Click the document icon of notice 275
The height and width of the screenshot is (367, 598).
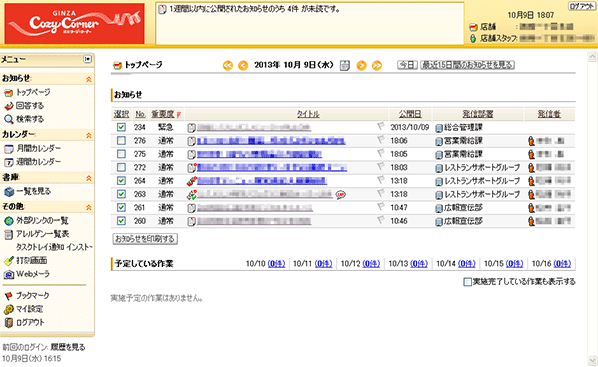tap(192, 155)
